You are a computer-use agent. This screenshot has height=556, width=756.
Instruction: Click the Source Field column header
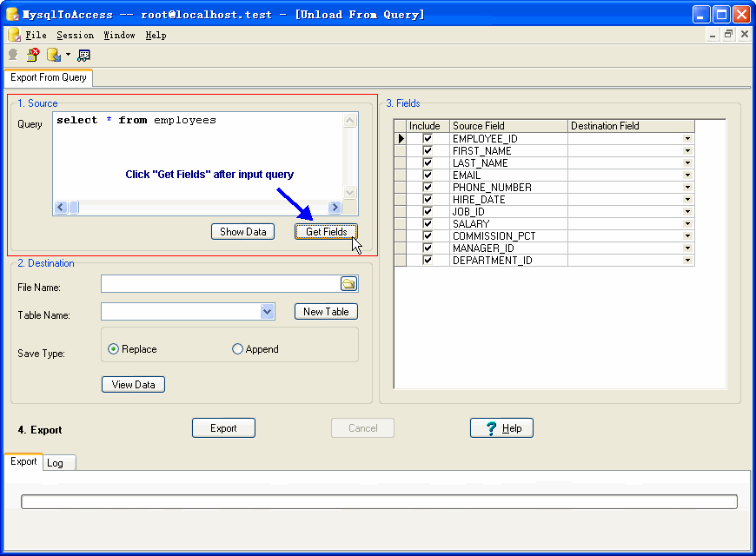click(508, 126)
